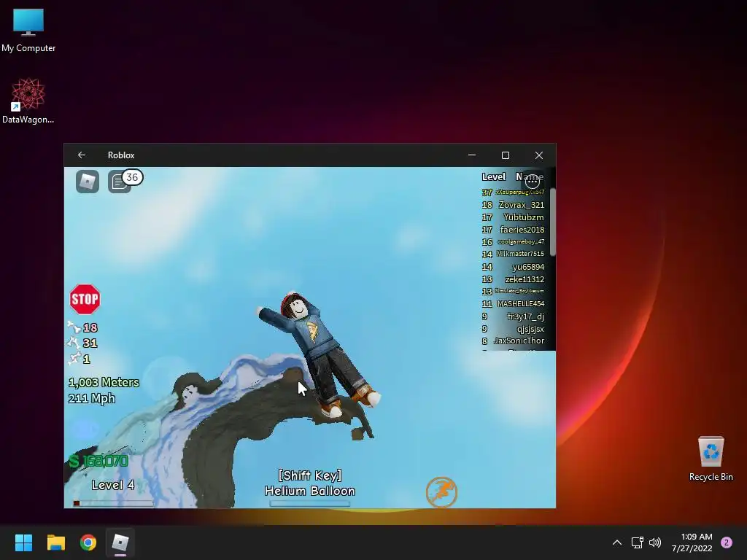Minimize the Roblox window
Image resolution: width=747 pixels, height=560 pixels.
point(472,155)
